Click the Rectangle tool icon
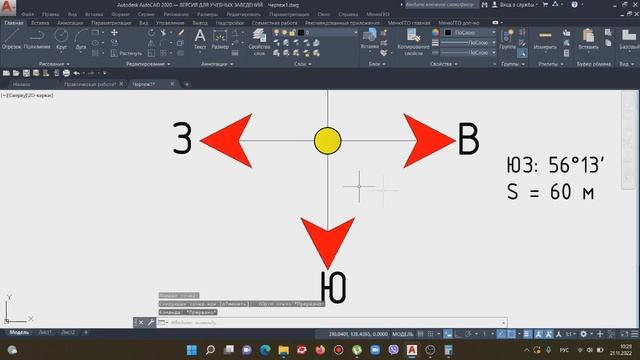The width and height of the screenshot is (640, 360). (x=95, y=32)
